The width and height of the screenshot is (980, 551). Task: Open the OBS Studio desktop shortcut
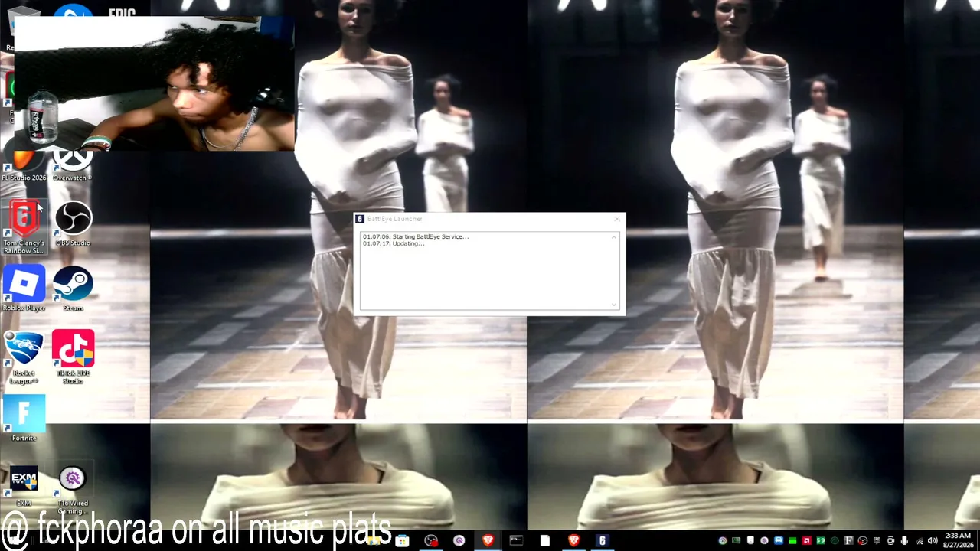(x=73, y=223)
